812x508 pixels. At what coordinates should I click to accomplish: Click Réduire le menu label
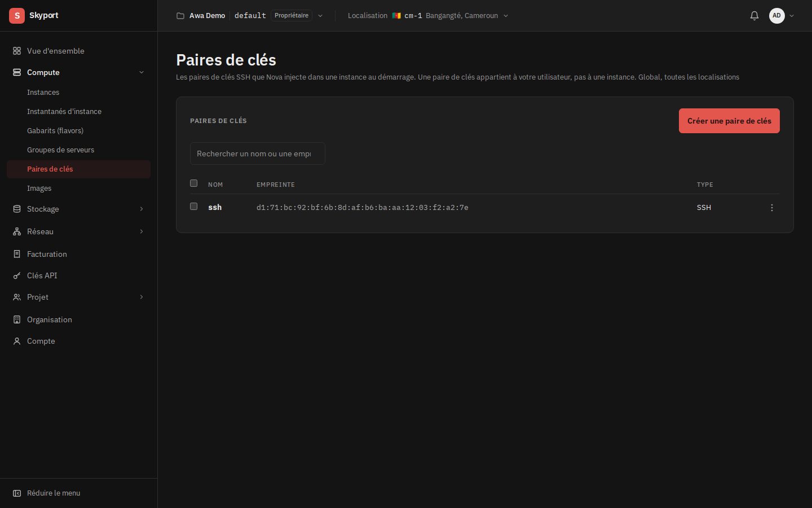point(54,493)
